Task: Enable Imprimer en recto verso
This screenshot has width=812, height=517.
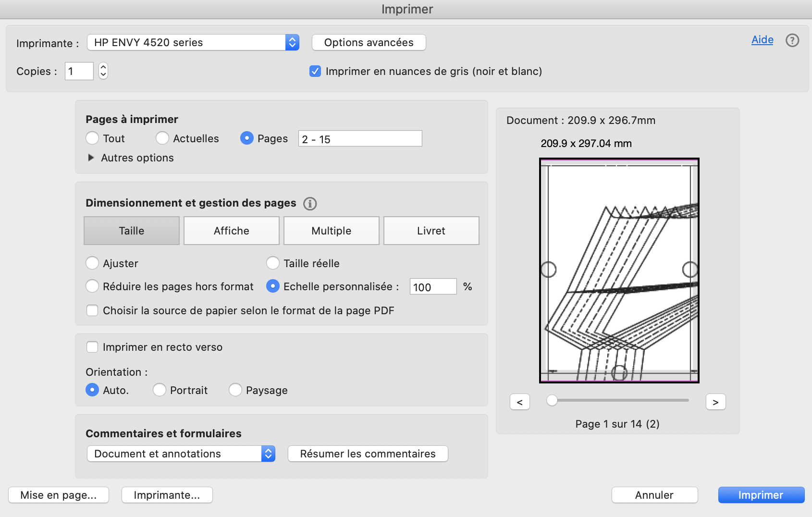Action: tap(92, 347)
